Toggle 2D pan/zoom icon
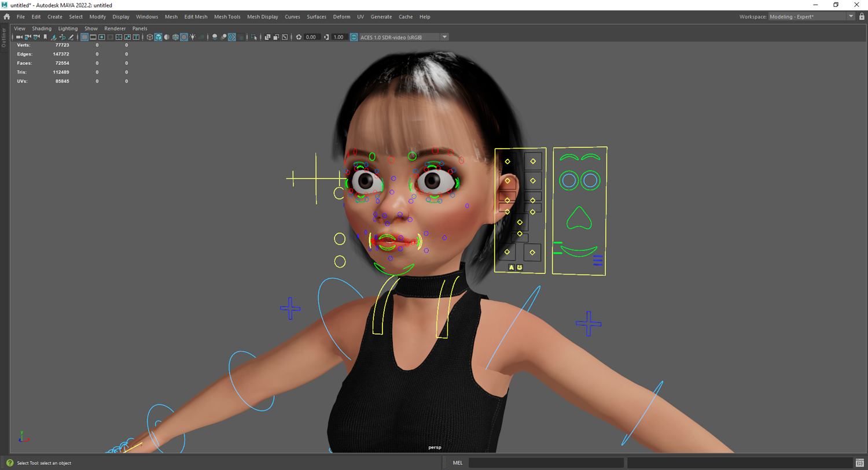Image resolution: width=868 pixels, height=470 pixels. tap(62, 37)
